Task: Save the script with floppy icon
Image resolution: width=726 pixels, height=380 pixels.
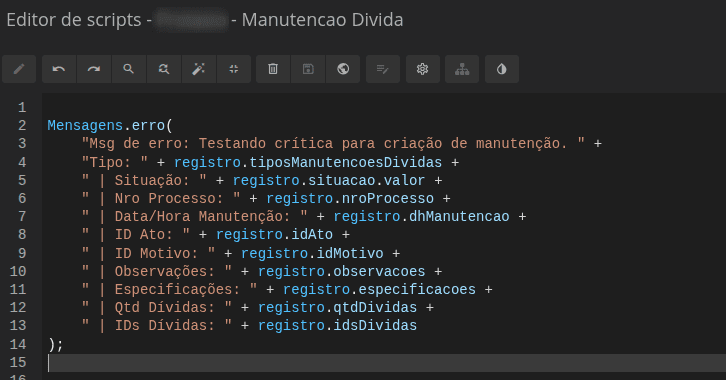Action: tap(308, 69)
